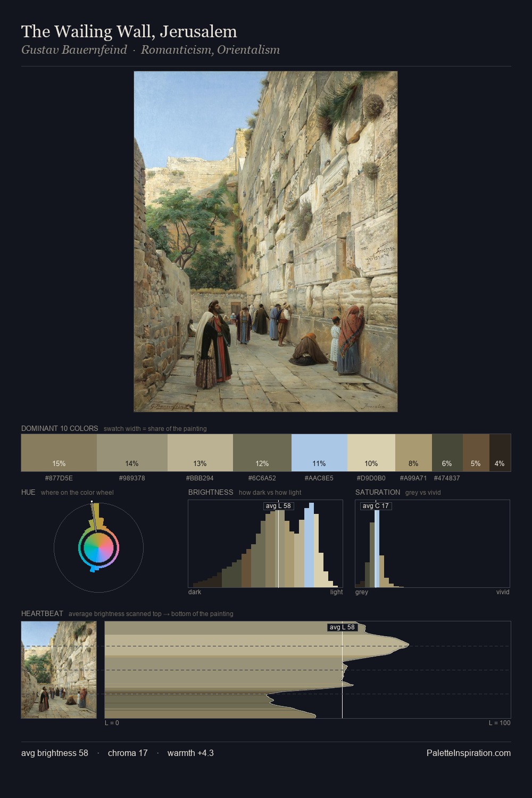Click the hue color wheel
This screenshot has height=798, width=532.
click(x=98, y=547)
